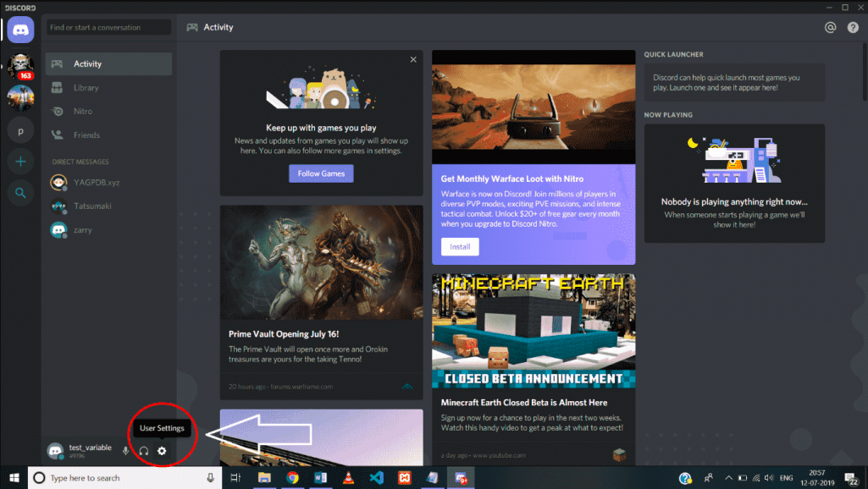Screen dimensions: 868x489
Task: Open Task View on the taskbar
Action: 235,478
